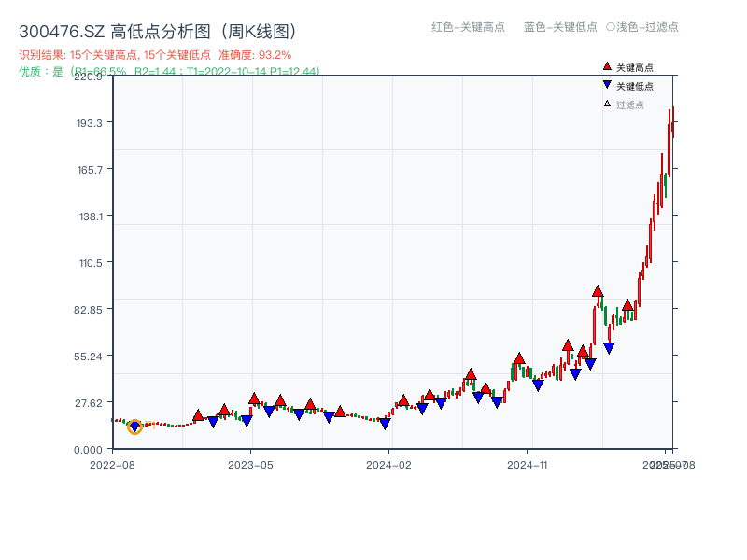The width and height of the screenshot is (747, 560).
Task: Click the 138.1 y-axis label
Action: click(x=91, y=217)
